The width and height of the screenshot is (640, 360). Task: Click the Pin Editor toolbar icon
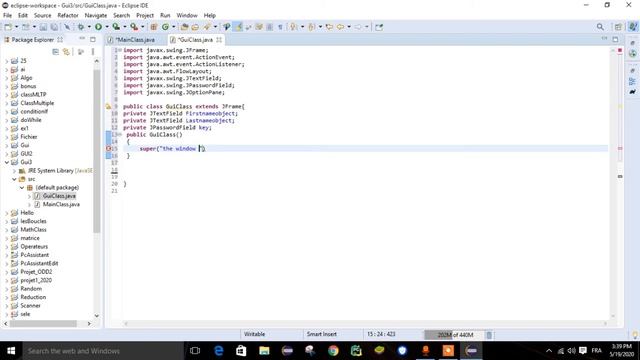[379, 27]
